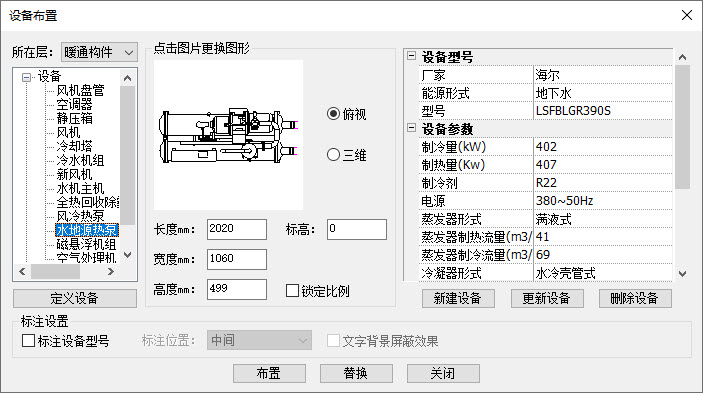Click property grid scrollbar down arrow

(682, 273)
